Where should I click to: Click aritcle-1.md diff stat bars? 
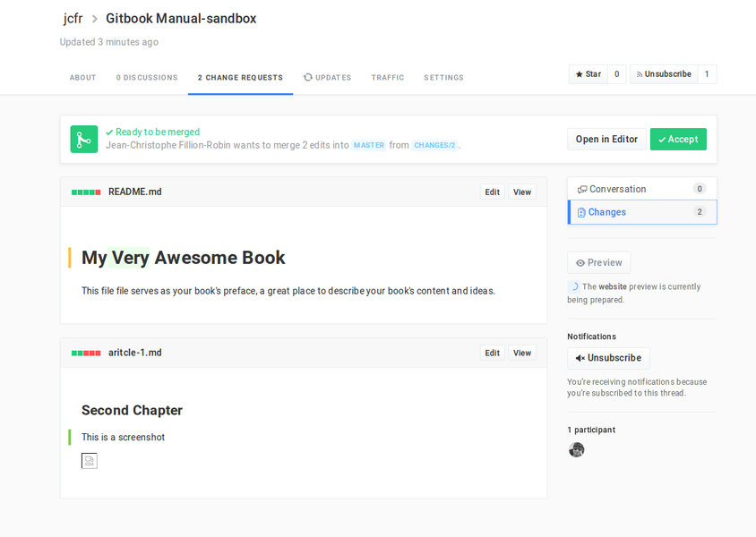(86, 354)
